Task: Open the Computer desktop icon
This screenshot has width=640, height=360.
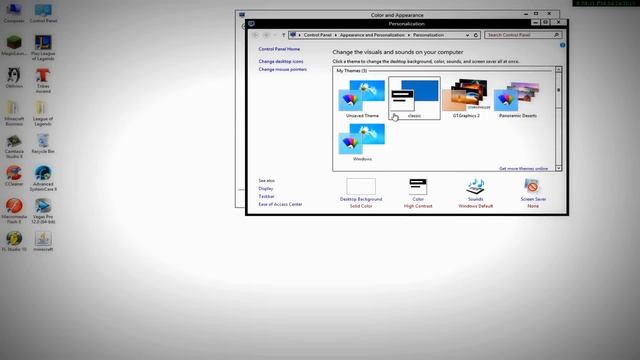Action: [x=14, y=13]
